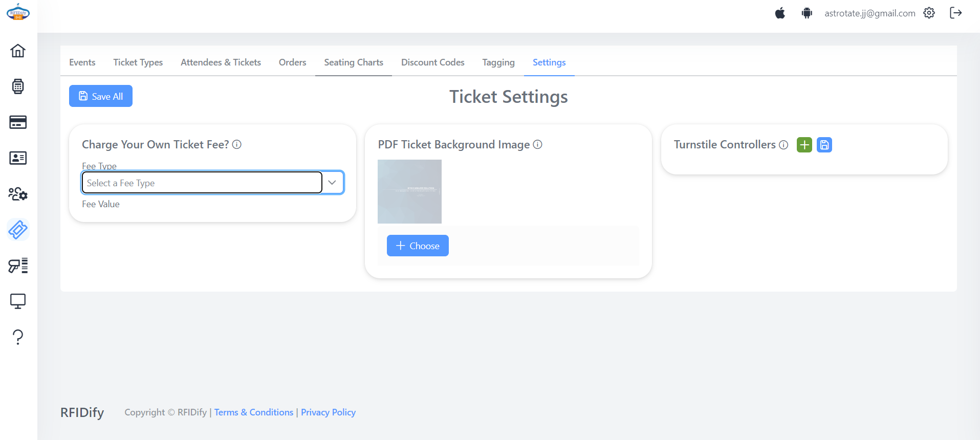Open the Terms & Conditions link
This screenshot has width=980, height=440.
coord(254,412)
